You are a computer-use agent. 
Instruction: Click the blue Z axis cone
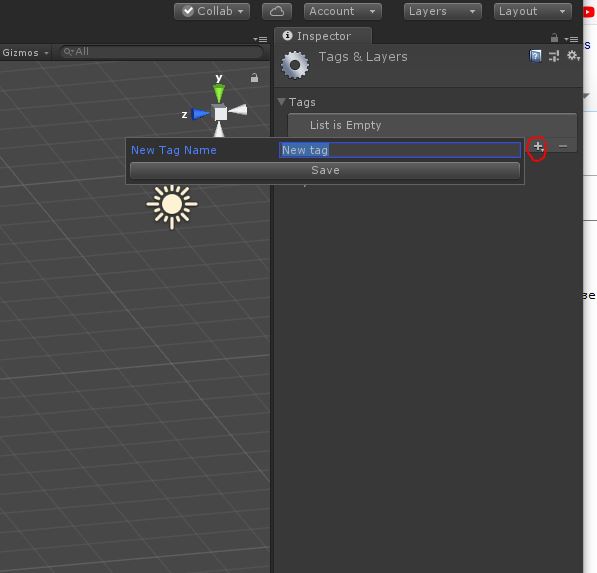201,114
